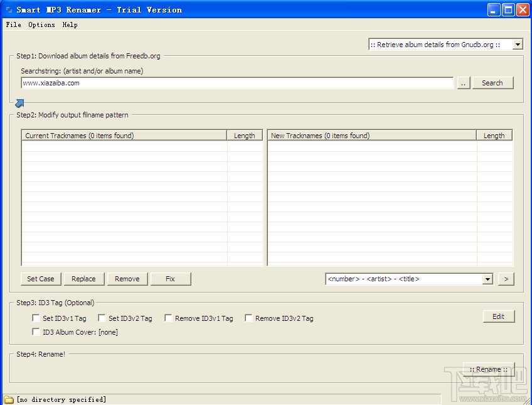Close the Smart MP3 Renamer window
The image size is (532, 405).
(523, 10)
